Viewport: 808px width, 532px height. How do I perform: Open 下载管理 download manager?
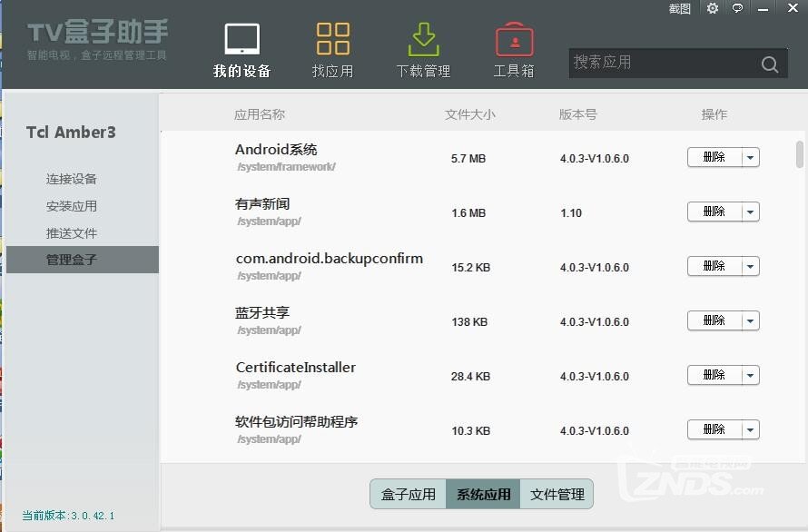tap(423, 51)
